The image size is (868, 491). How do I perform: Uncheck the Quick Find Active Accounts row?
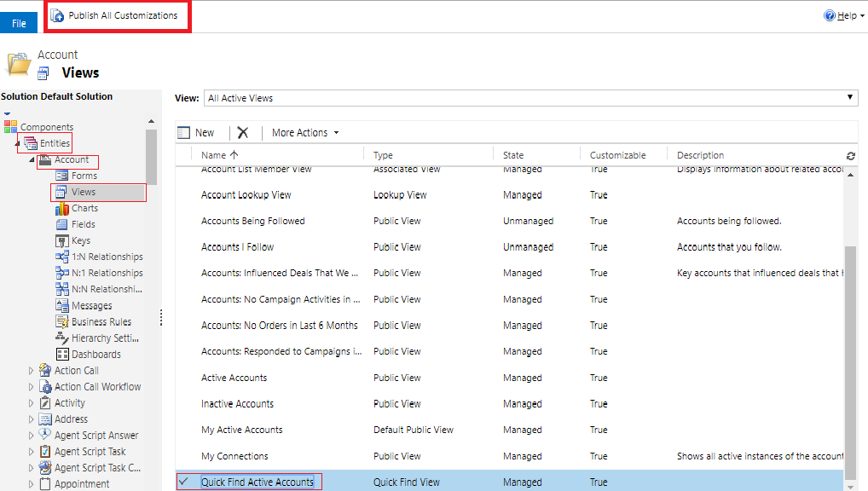pyautogui.click(x=184, y=482)
